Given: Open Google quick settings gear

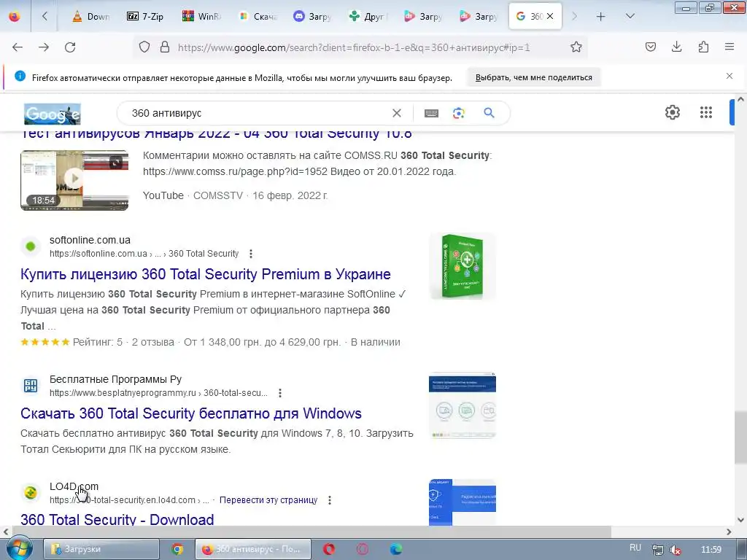Looking at the screenshot, I should pos(672,112).
